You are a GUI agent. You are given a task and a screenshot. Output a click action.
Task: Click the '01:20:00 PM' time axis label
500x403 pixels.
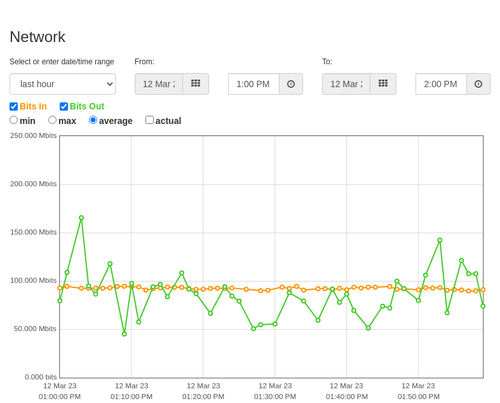click(203, 397)
